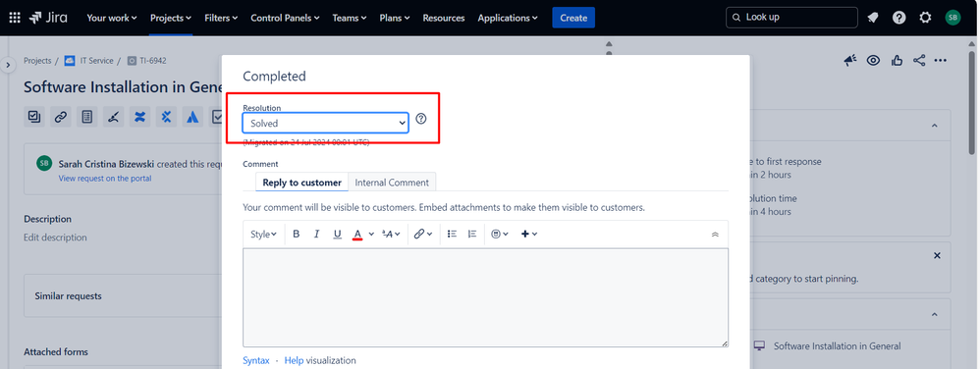Click the blue crossed-arrows app icon
980x369 pixels.
pyautogui.click(x=166, y=117)
